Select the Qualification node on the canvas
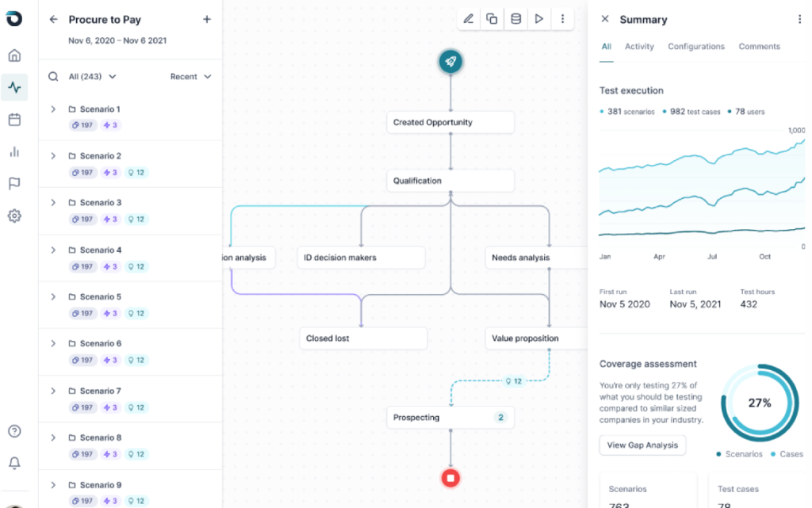Screen dimensions: 812x508 [x=450, y=181]
